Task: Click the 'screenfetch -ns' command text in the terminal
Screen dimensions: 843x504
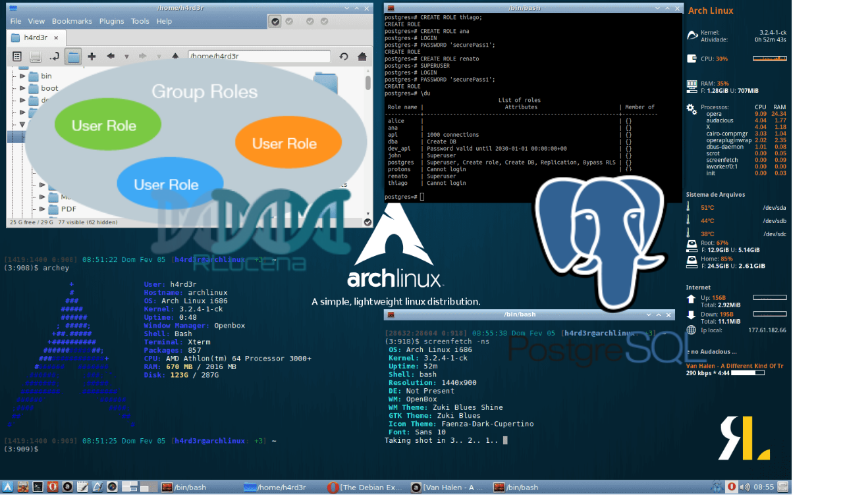Action: click(x=451, y=341)
